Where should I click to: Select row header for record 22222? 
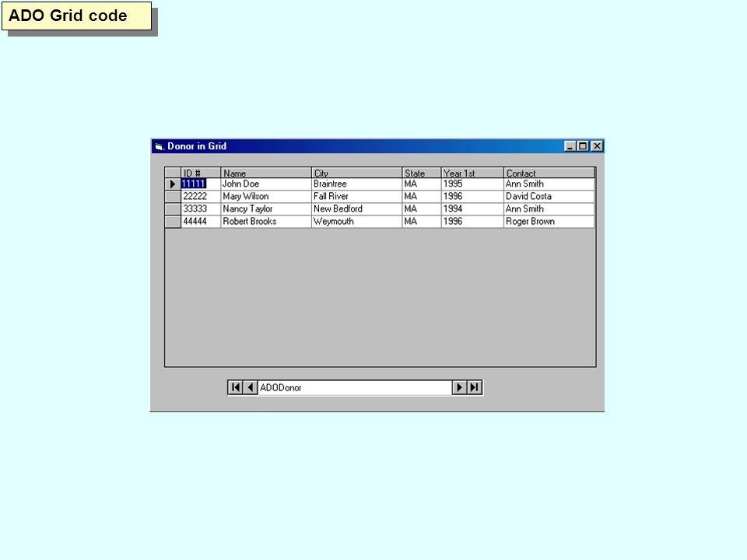(173, 196)
